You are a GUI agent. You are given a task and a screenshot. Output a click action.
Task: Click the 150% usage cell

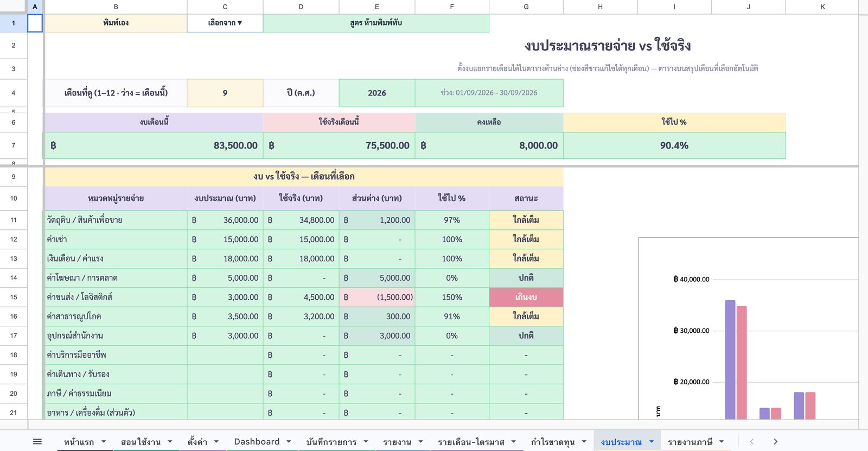tap(452, 297)
